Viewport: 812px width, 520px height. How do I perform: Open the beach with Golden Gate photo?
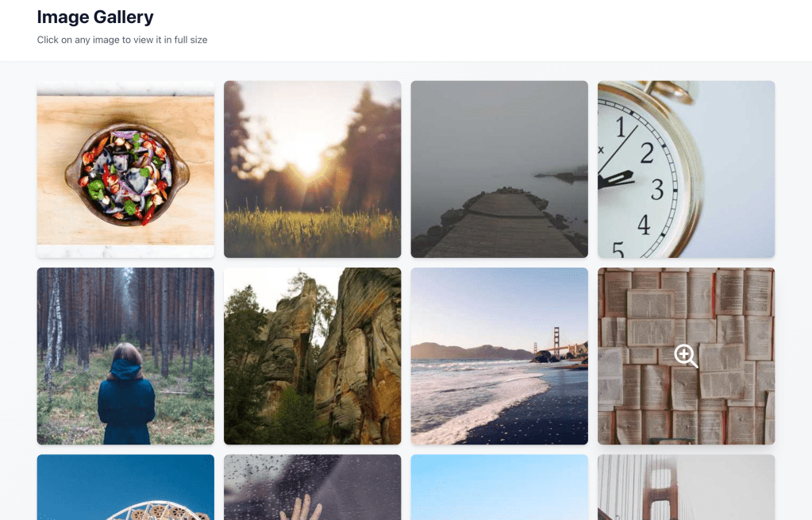[499, 356]
